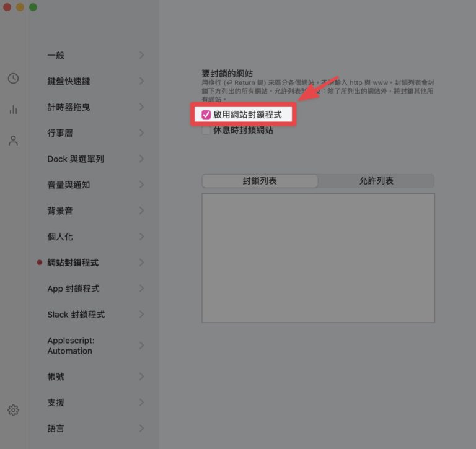
Task: Click inside the website list text area
Action: pos(318,258)
